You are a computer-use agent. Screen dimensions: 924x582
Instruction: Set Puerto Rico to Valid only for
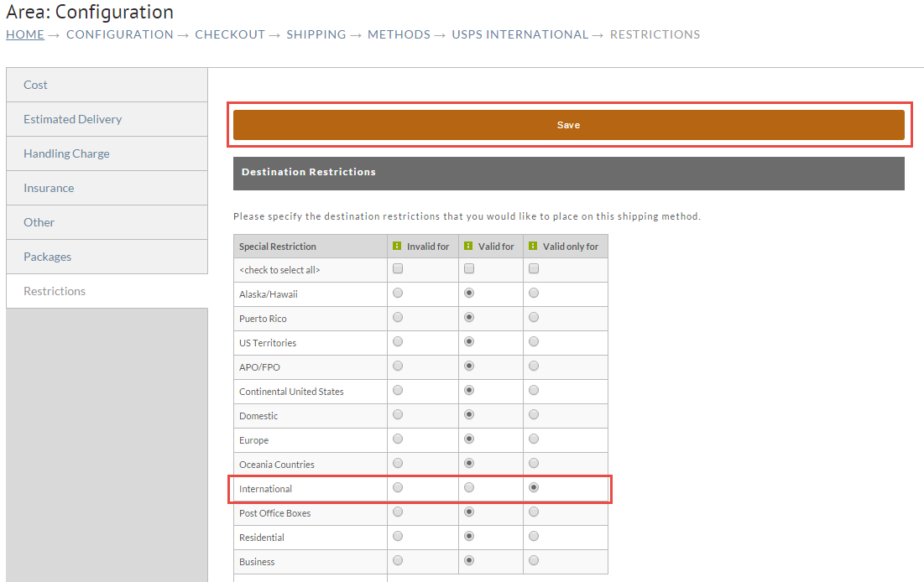[534, 318]
